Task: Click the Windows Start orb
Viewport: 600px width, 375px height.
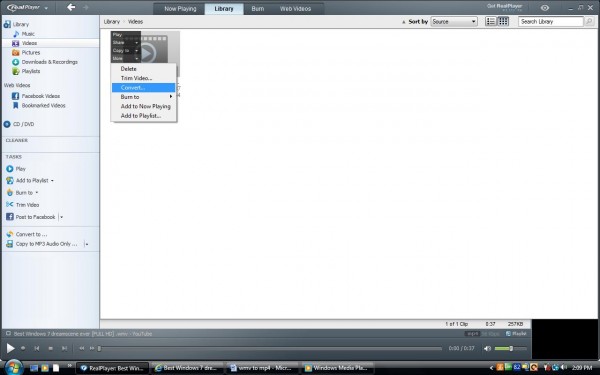Action: coord(13,367)
